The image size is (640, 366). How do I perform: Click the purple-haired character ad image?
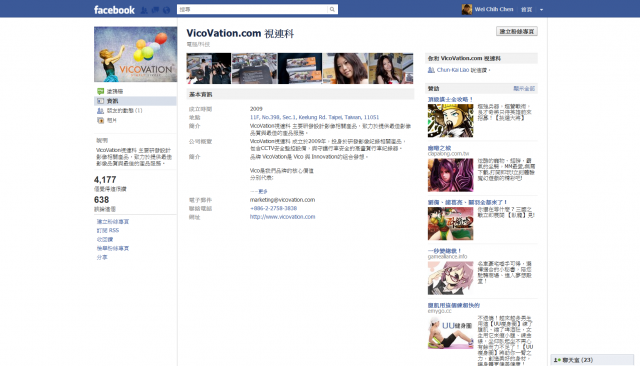(x=450, y=175)
